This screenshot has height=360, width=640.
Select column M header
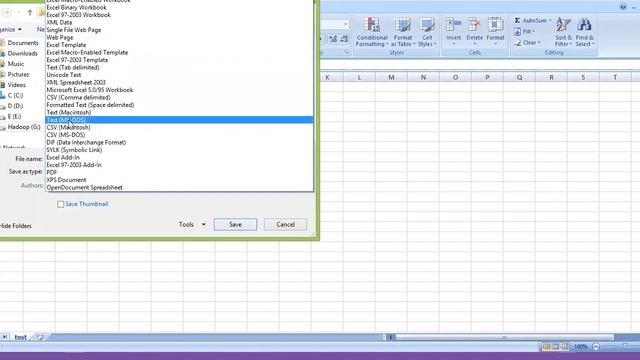click(391, 77)
